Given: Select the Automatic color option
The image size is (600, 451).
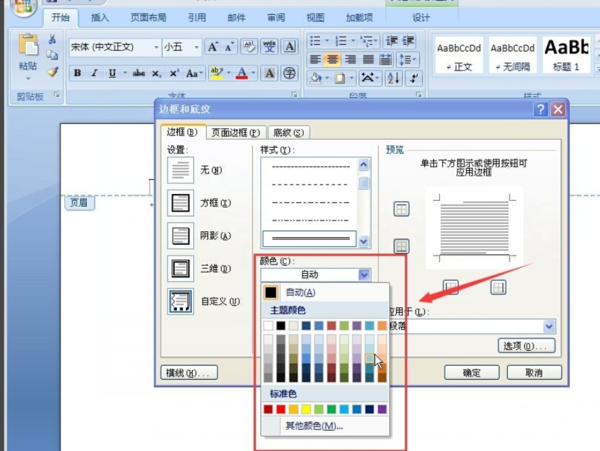Looking at the screenshot, I should click(325, 293).
